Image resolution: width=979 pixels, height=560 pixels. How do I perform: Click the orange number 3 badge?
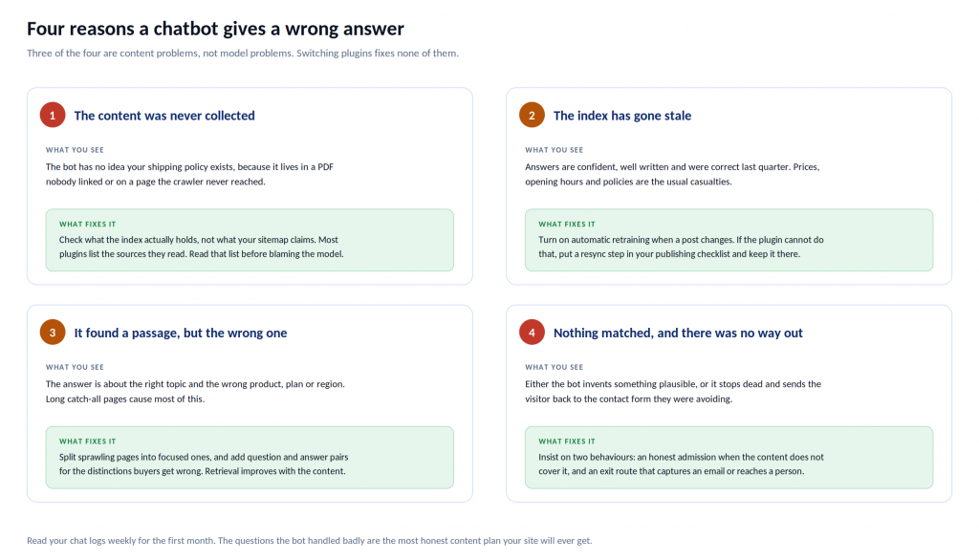[x=53, y=333]
